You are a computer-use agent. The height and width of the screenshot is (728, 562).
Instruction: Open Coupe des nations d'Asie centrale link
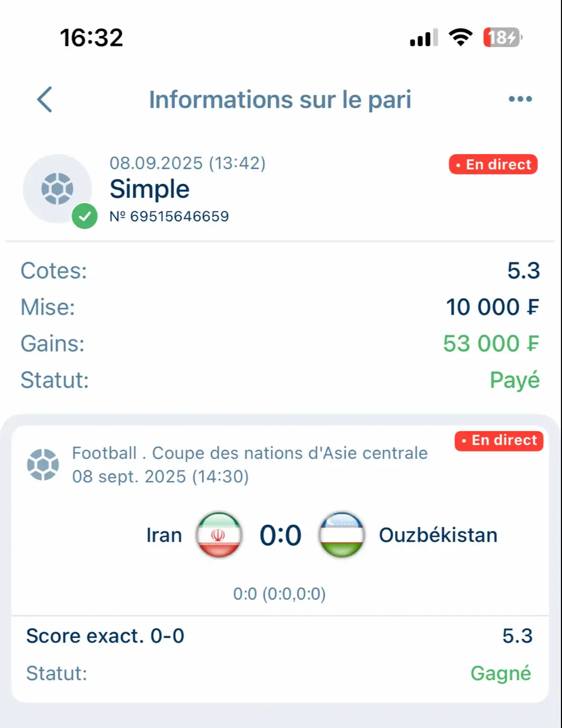pyautogui.click(x=290, y=453)
